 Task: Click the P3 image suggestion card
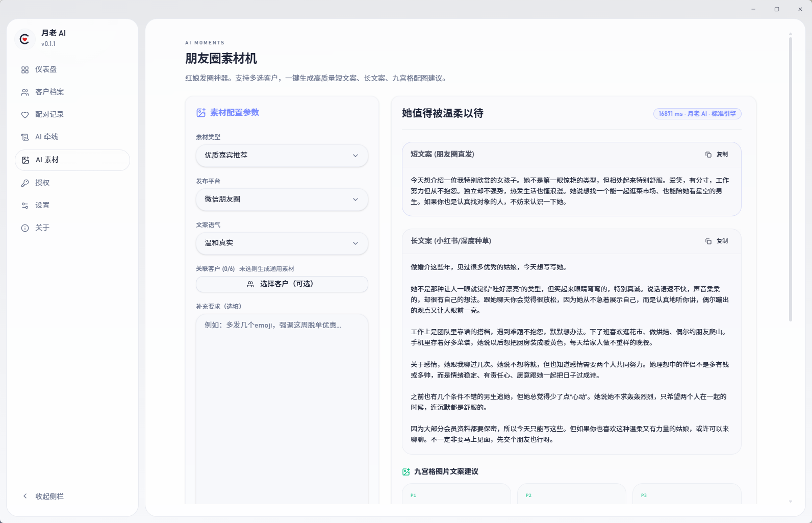(687, 494)
